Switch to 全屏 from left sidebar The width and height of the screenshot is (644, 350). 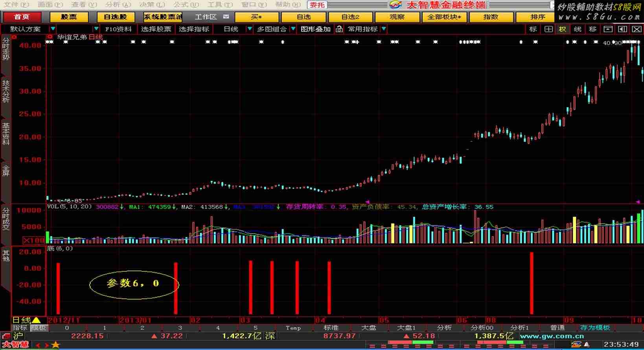6,171
